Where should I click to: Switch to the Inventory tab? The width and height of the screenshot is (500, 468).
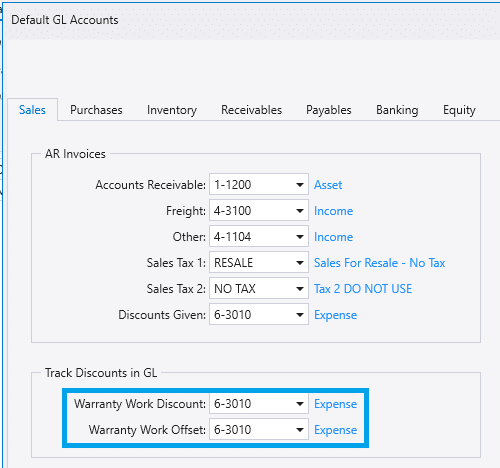pos(172,110)
